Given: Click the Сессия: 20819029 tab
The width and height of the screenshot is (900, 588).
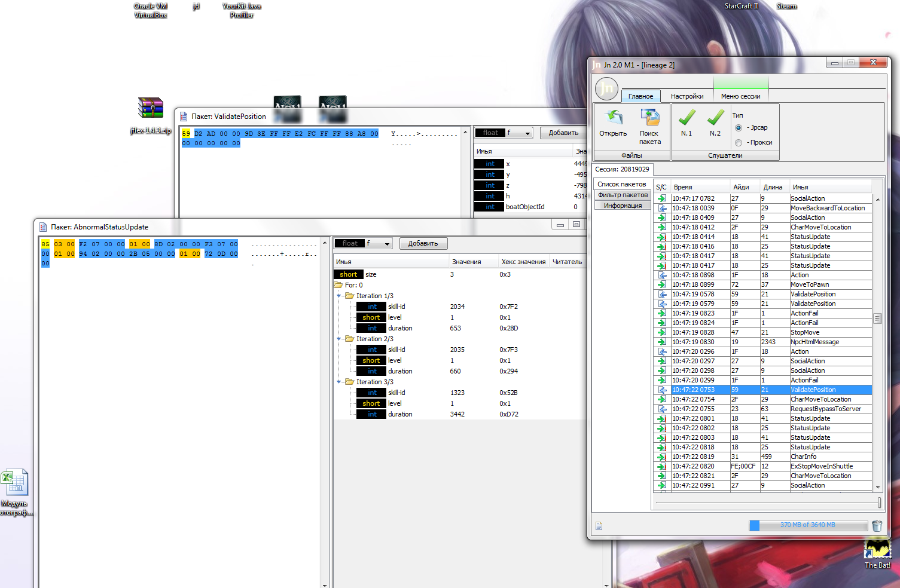Looking at the screenshot, I should (x=622, y=169).
